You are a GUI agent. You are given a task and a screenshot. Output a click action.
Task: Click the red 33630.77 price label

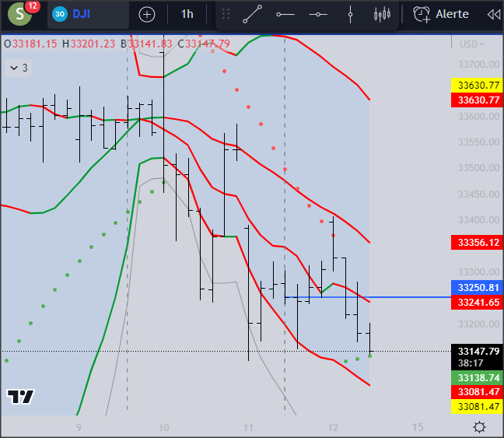(478, 100)
